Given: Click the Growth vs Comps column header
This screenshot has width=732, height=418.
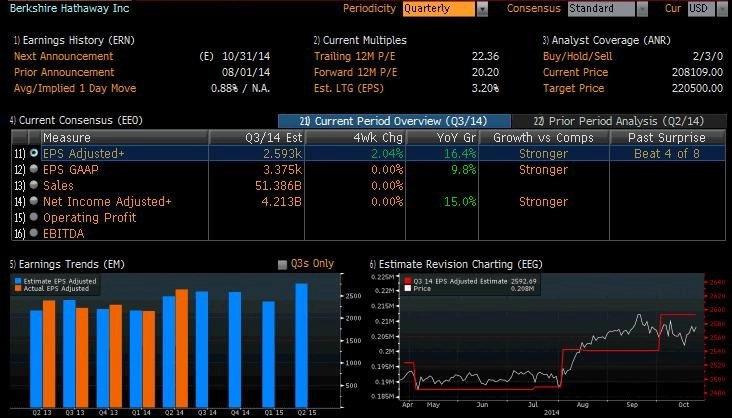Looking at the screenshot, I should tap(544, 137).
